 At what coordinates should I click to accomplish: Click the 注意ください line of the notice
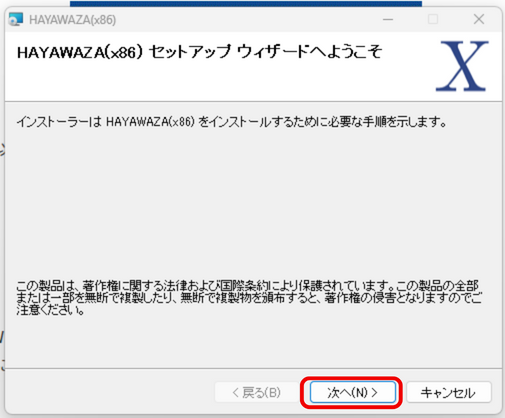[x=50, y=310]
